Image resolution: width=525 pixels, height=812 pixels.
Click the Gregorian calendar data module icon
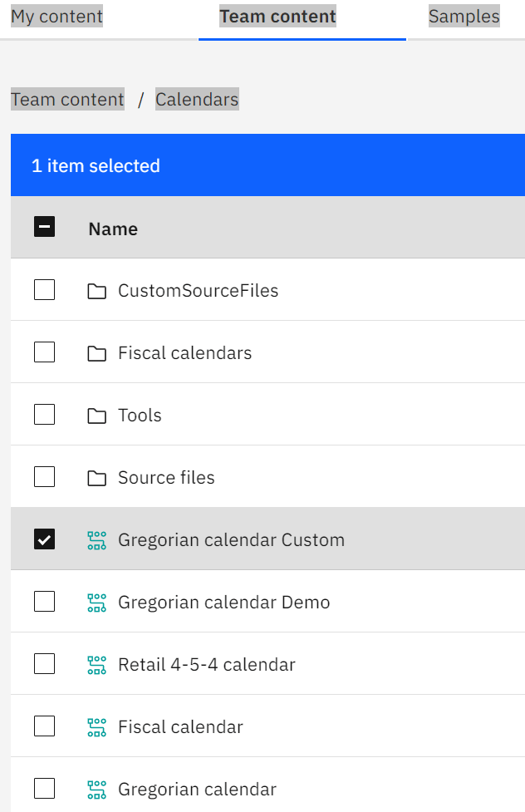[x=97, y=788]
